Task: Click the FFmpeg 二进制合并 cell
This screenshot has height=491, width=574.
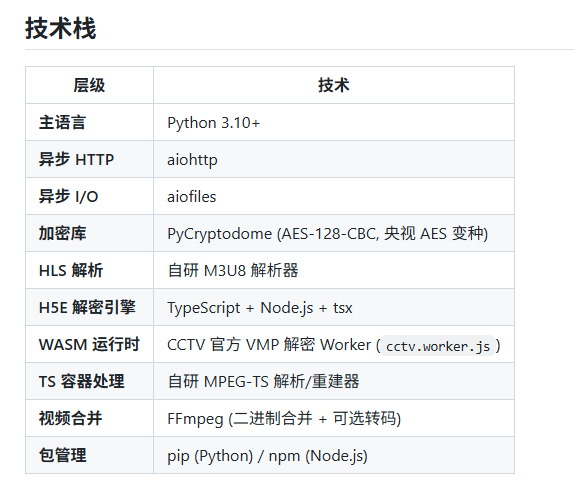Action: (x=284, y=419)
